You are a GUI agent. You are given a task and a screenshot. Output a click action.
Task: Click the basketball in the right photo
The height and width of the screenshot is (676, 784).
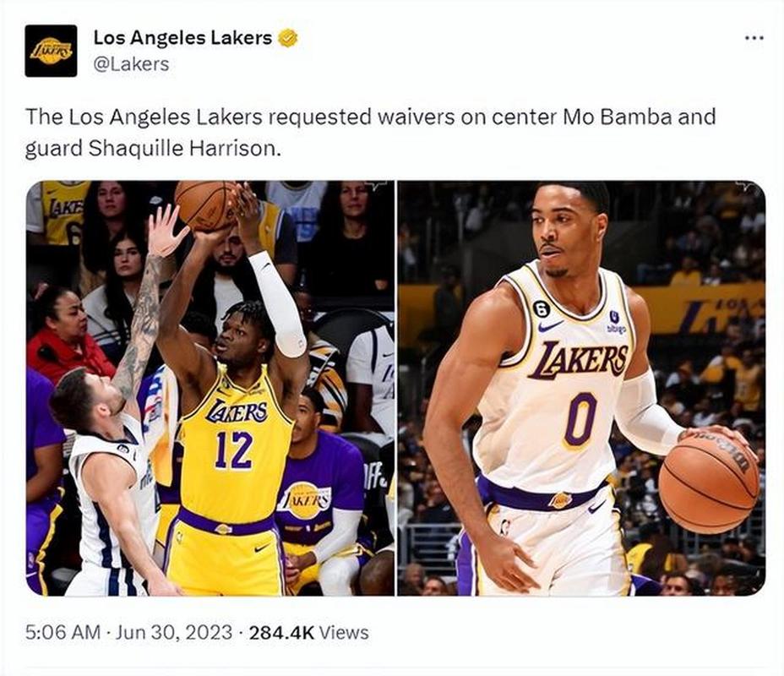[709, 483]
